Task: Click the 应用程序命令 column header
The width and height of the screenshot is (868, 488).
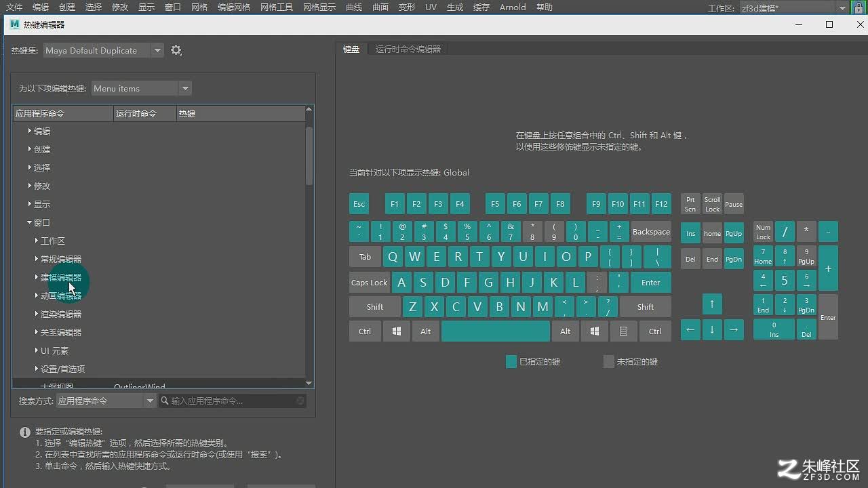Action: pos(63,114)
